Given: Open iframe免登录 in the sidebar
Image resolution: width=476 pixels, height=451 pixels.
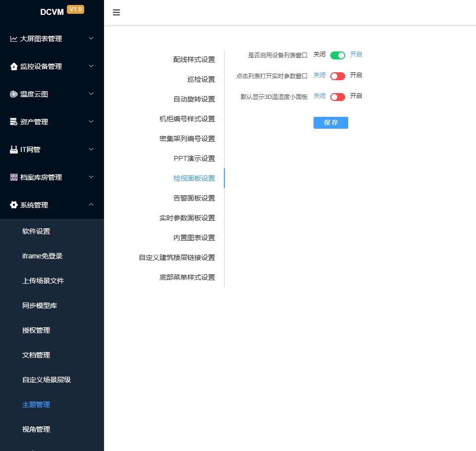Looking at the screenshot, I should pos(42,256).
